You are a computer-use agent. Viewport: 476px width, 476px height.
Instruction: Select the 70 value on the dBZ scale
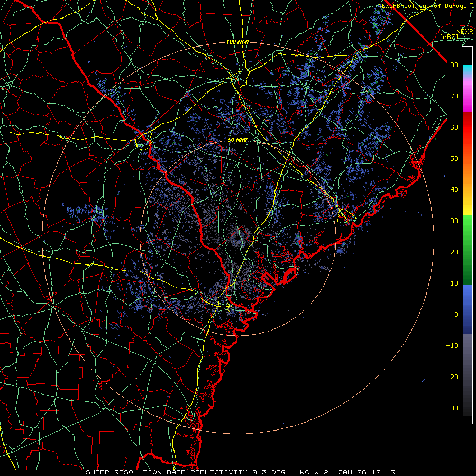pos(454,96)
